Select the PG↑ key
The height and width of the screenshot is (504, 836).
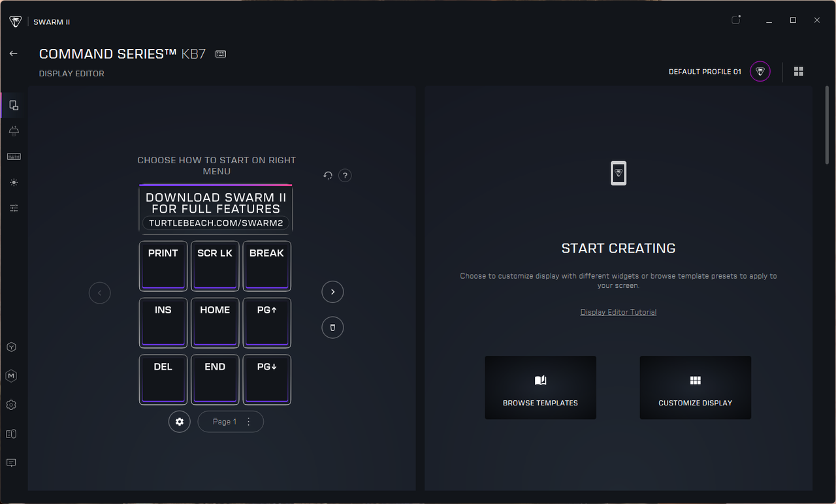tap(267, 323)
